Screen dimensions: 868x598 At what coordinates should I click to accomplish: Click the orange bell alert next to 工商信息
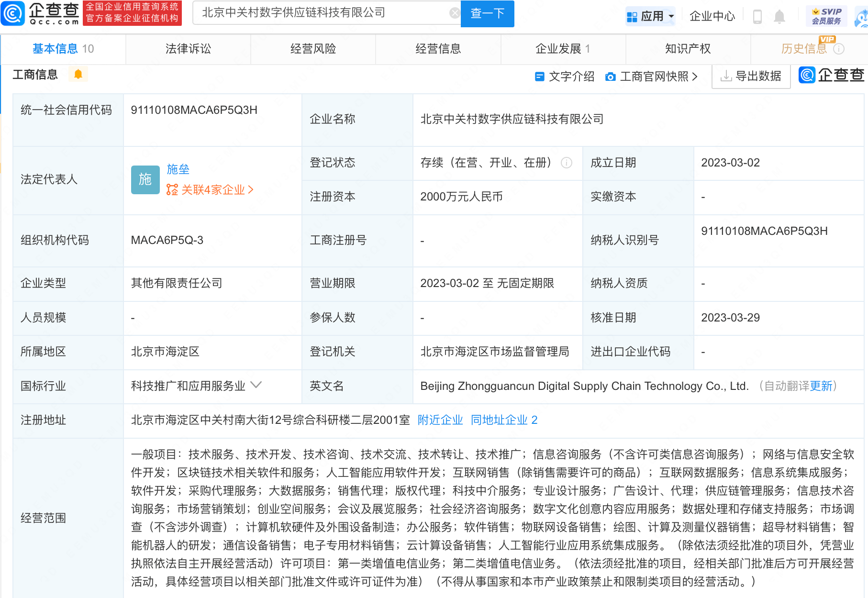(x=78, y=74)
